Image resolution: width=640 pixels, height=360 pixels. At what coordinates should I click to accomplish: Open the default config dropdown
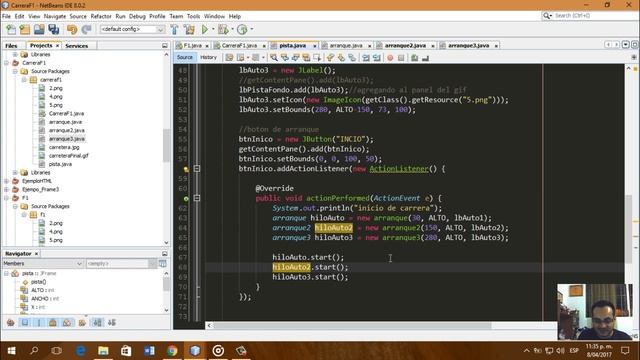pos(160,29)
